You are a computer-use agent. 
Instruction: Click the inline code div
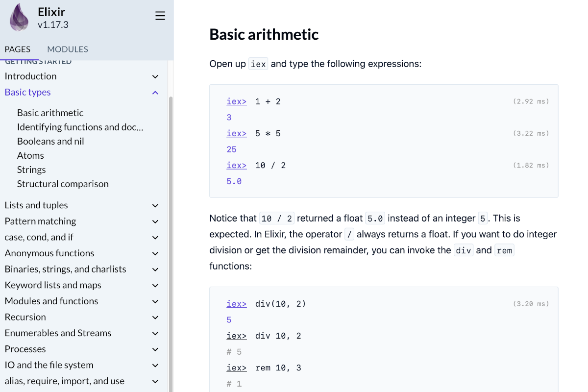click(464, 250)
